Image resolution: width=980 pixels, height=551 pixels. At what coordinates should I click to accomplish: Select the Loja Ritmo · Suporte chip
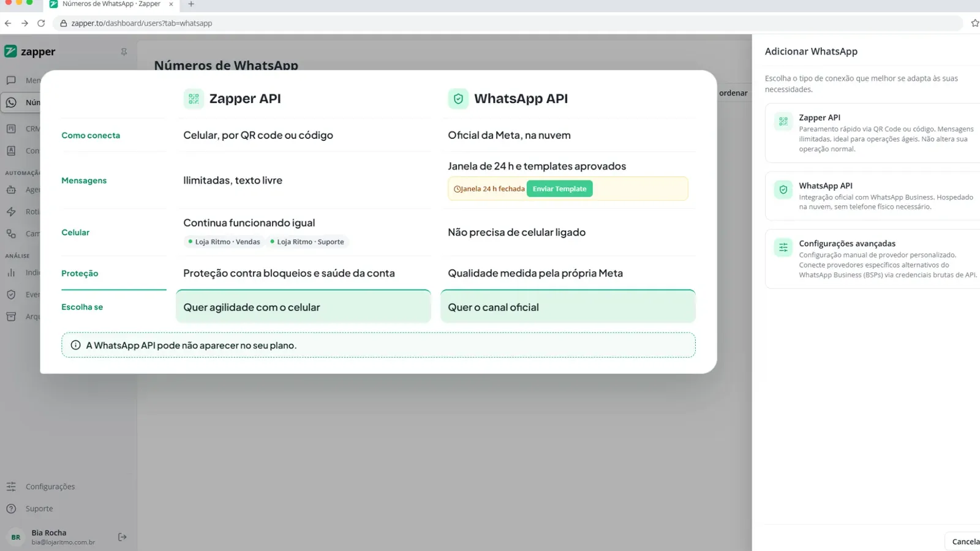coord(307,242)
